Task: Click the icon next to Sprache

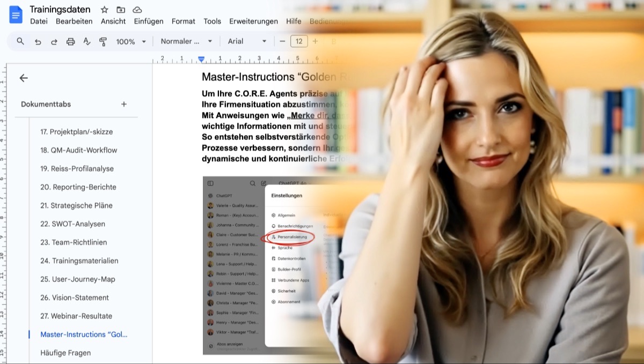Action: tap(274, 248)
